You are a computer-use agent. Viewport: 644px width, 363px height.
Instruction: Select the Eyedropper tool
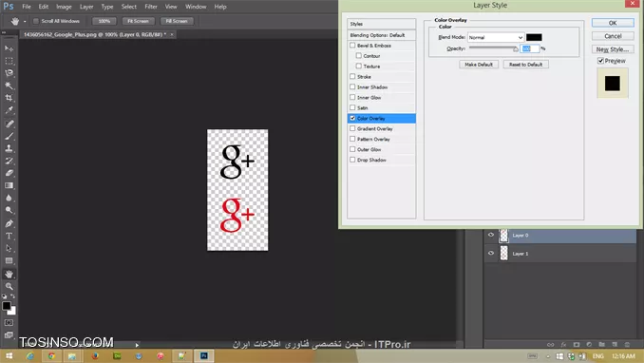point(9,110)
